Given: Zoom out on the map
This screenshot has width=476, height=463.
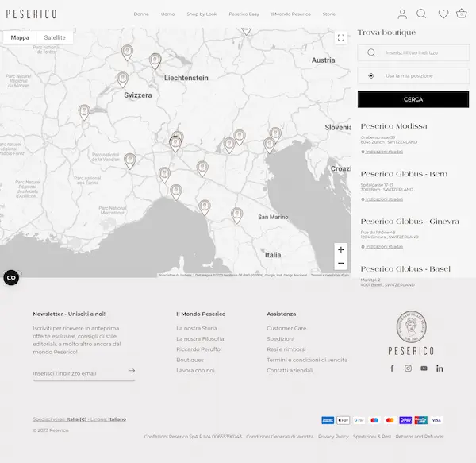Looking at the screenshot, I should 341,264.
